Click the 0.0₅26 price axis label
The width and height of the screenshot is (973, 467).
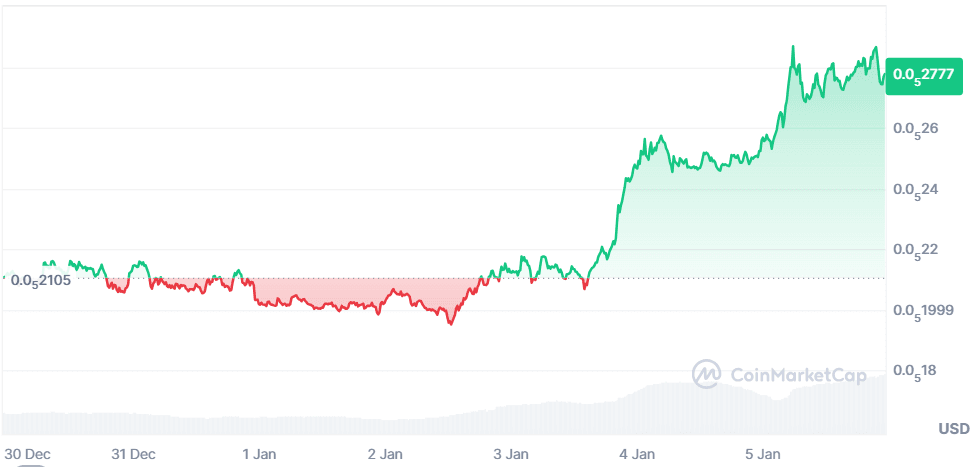pos(916,130)
